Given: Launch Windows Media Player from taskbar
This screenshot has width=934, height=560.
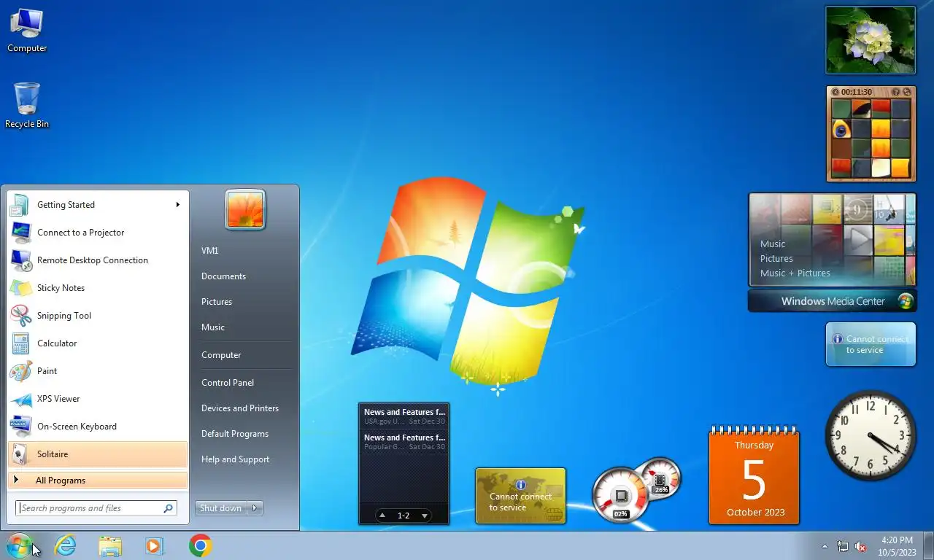Looking at the screenshot, I should pos(155,545).
